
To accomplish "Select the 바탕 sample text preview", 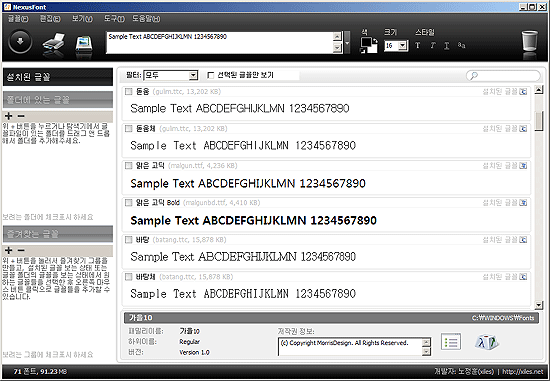I will (243, 257).
